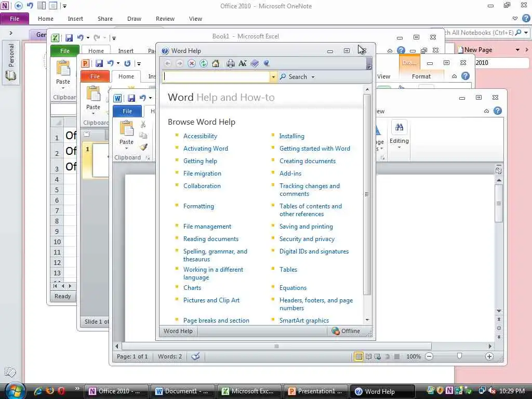
Task: Customize PowerPoint quick access toolbar dropdown
Action: tap(138, 63)
